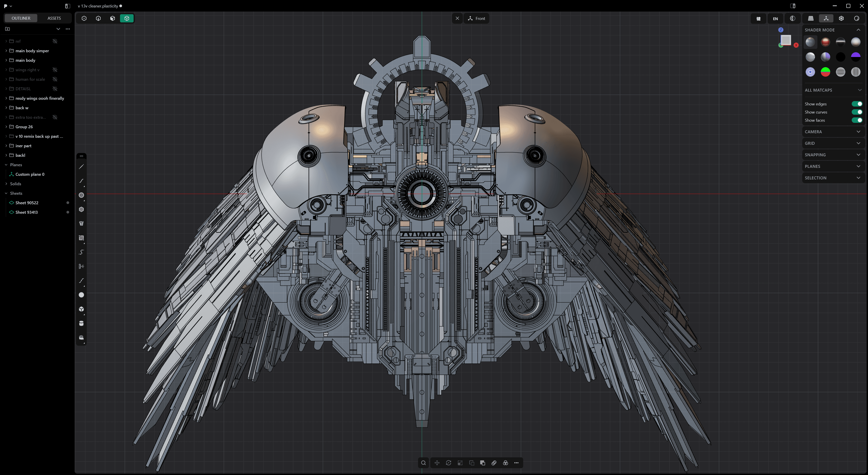The width and height of the screenshot is (868, 475).
Task: Pick the Trim scissors tool
Action: click(x=81, y=266)
